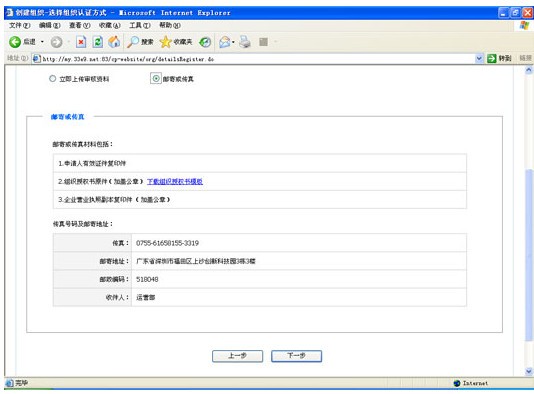This screenshot has height=394, width=534.
Task: Click the vertical scrollbar thumb
Action: (529, 255)
